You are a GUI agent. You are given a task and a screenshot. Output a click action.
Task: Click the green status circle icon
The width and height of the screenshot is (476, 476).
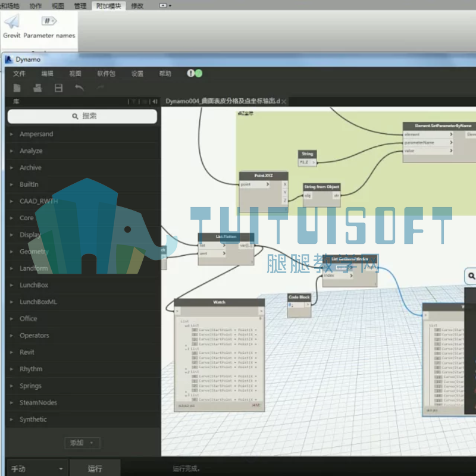198,73
